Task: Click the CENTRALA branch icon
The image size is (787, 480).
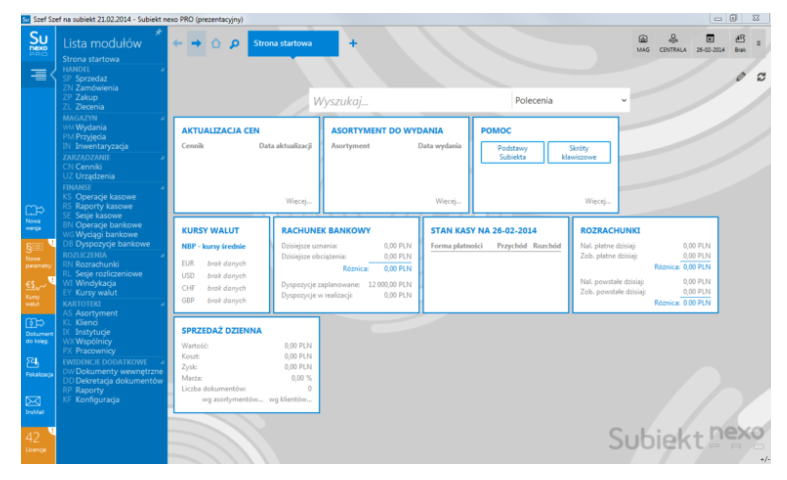Action: (673, 43)
